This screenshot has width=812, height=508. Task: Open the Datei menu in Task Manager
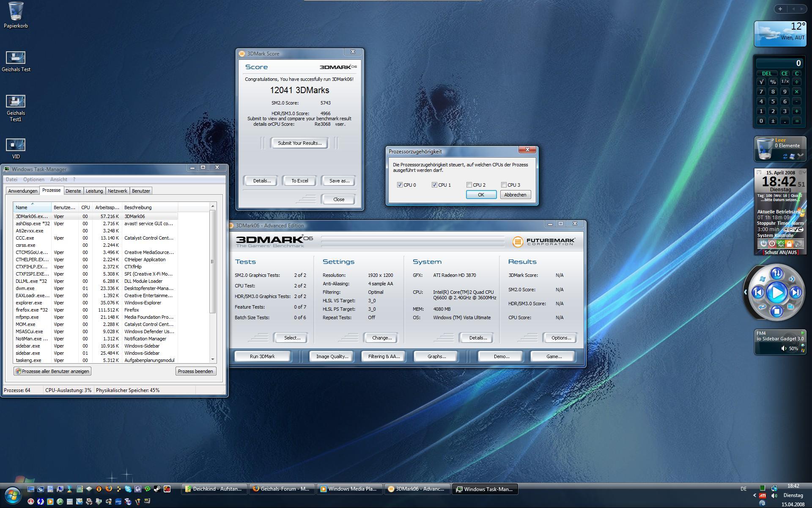coord(11,179)
